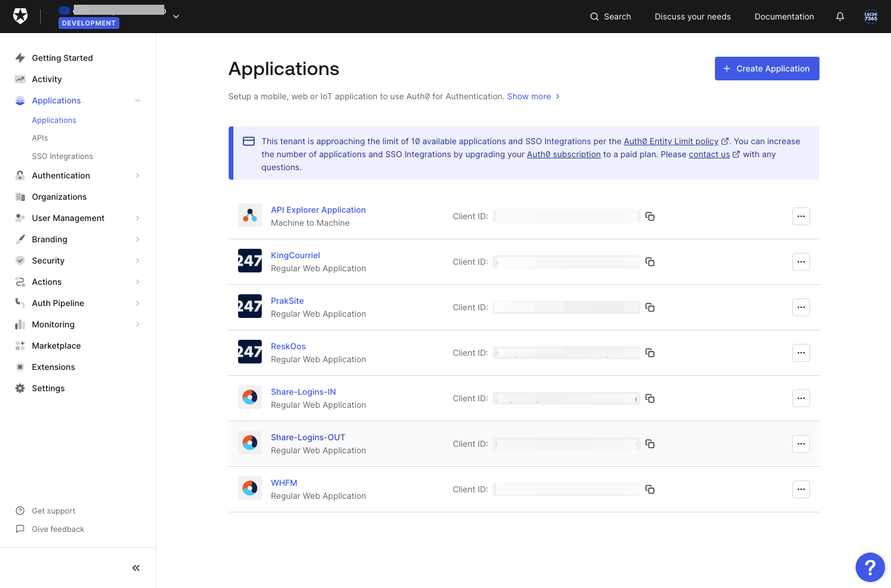This screenshot has width=891, height=588.
Task: Click the Search magnifier in top bar
Action: tap(594, 17)
